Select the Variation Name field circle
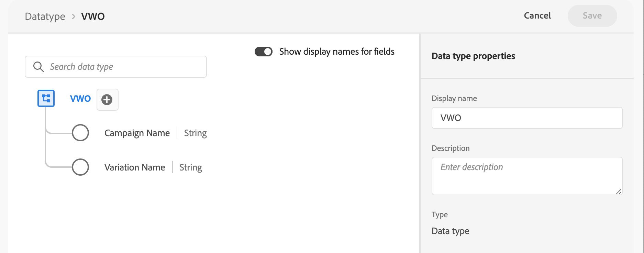Image resolution: width=644 pixels, height=253 pixels. pos(80,167)
